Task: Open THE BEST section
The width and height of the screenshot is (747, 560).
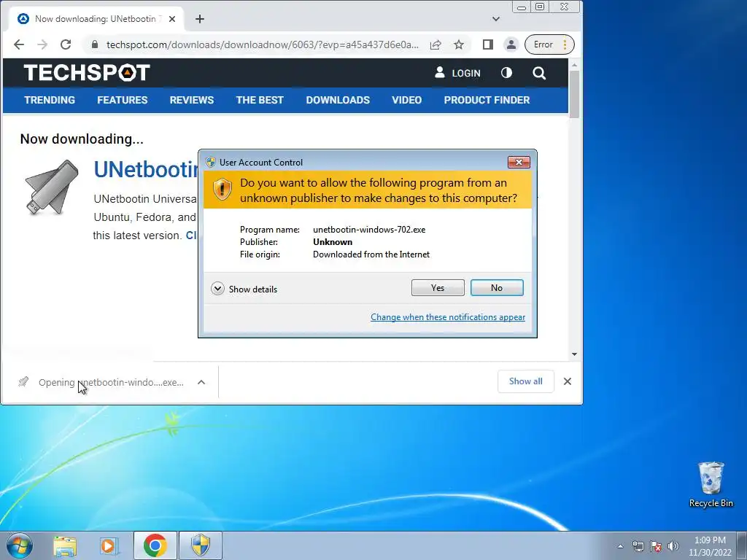Action: 260,100
